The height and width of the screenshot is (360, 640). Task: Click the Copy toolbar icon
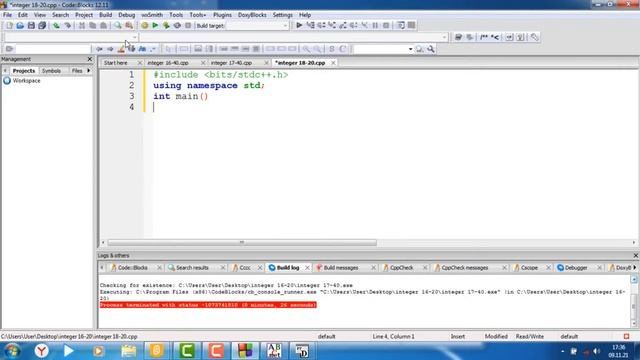[x=93, y=25]
